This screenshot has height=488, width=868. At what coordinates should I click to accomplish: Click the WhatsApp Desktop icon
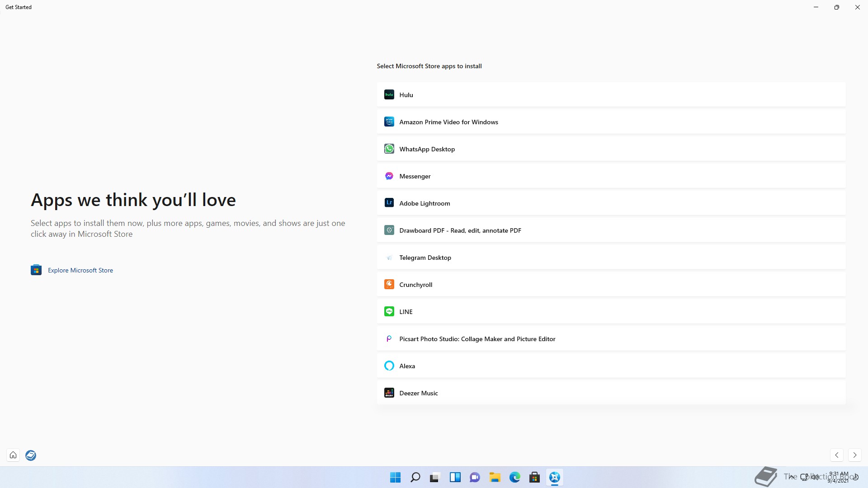[x=389, y=149]
